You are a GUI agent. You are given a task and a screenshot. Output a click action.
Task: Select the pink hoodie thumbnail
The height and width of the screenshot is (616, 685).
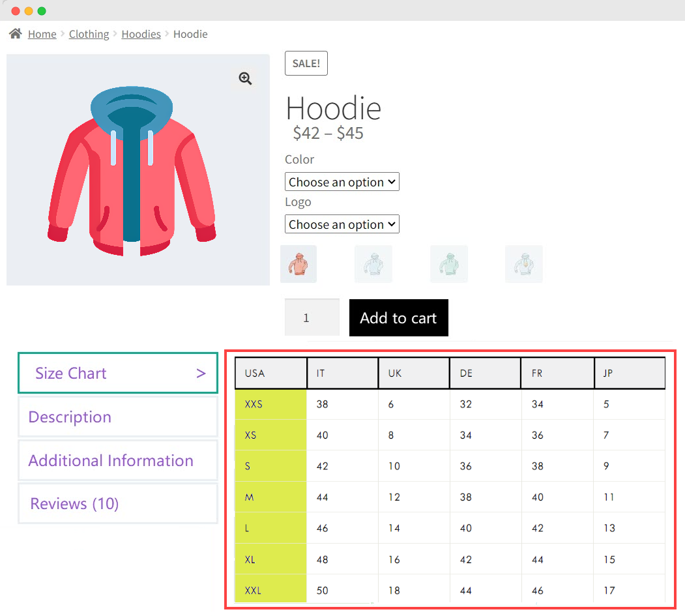(299, 264)
